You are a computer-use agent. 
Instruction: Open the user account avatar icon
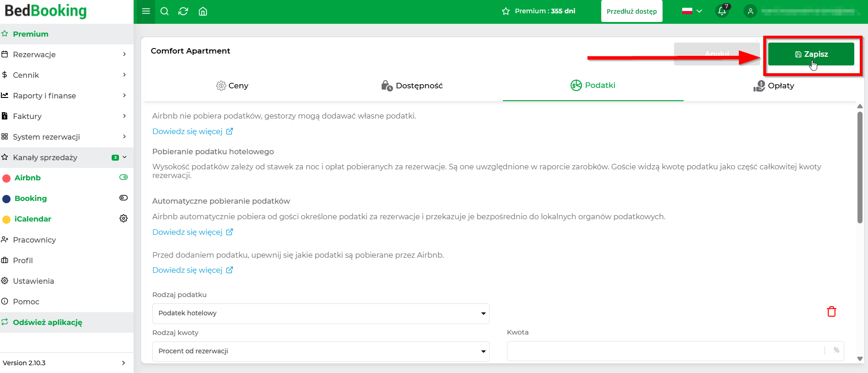(750, 11)
